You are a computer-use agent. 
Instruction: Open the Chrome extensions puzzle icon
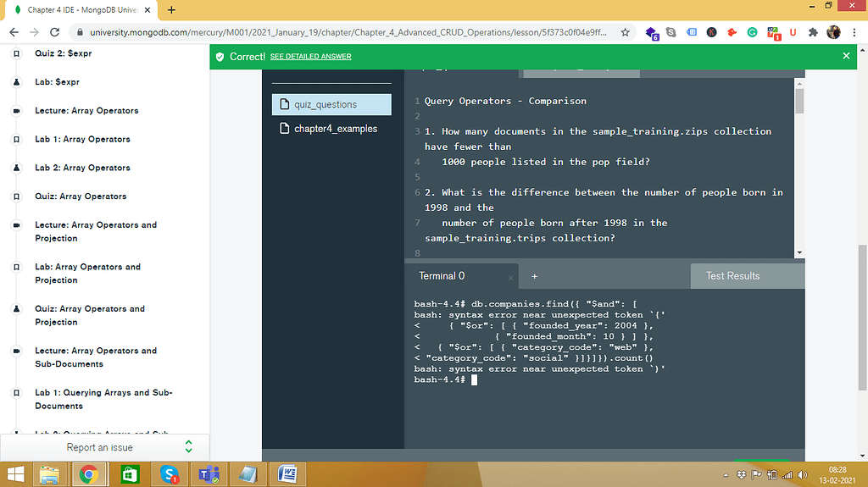[x=813, y=32]
